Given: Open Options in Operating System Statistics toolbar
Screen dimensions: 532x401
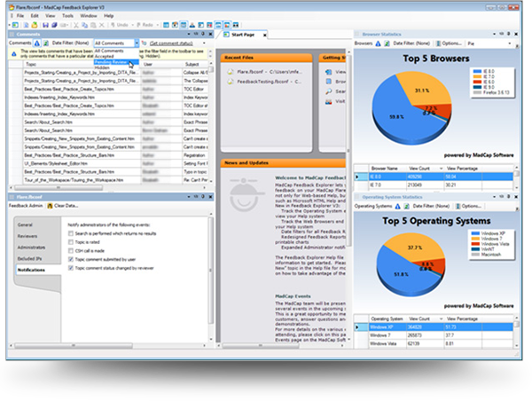Looking at the screenshot, I should pos(468,206).
